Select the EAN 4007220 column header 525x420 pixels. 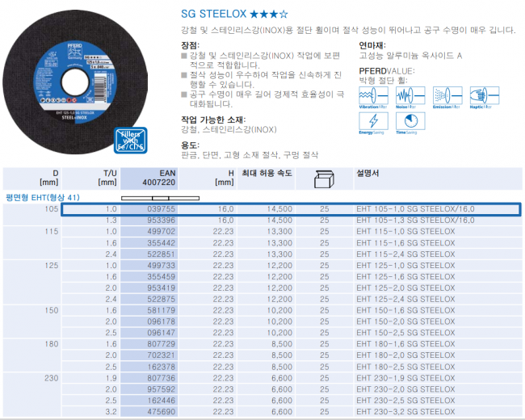[159, 178]
